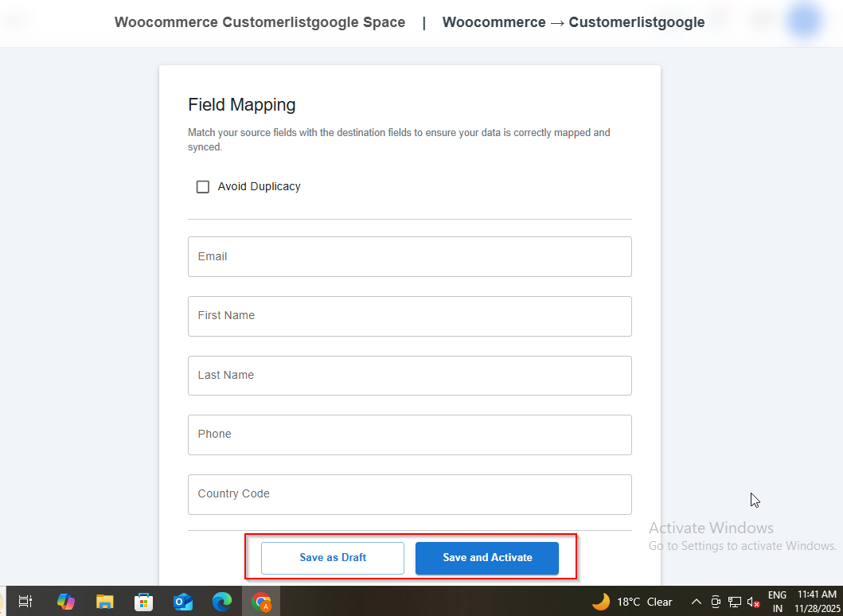Screen dimensions: 843x616
Task: Focus the Country Code mapping field
Action: 409,494
